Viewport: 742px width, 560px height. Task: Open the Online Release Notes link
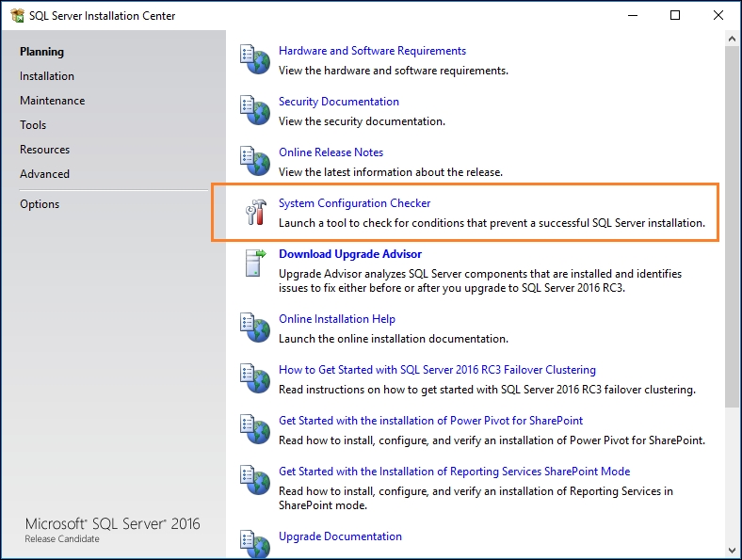(x=331, y=152)
